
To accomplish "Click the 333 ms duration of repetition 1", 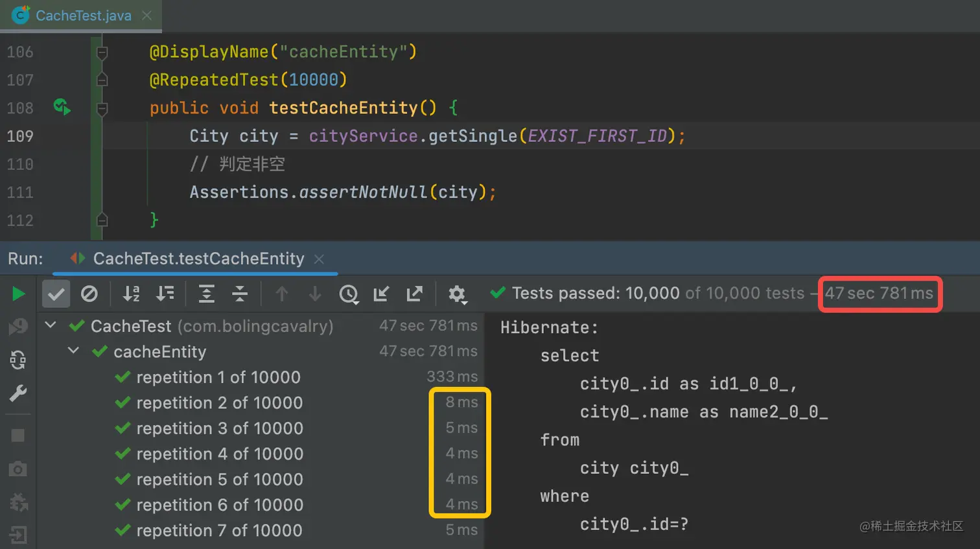I will tap(452, 377).
